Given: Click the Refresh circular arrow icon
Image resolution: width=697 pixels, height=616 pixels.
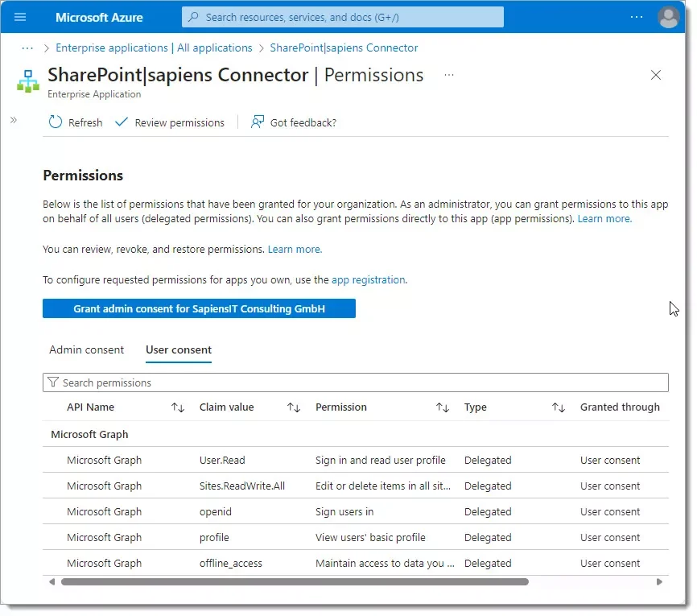Looking at the screenshot, I should (x=55, y=122).
